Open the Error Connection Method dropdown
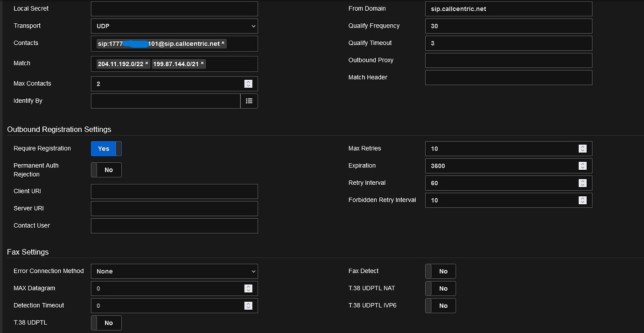 [174, 271]
